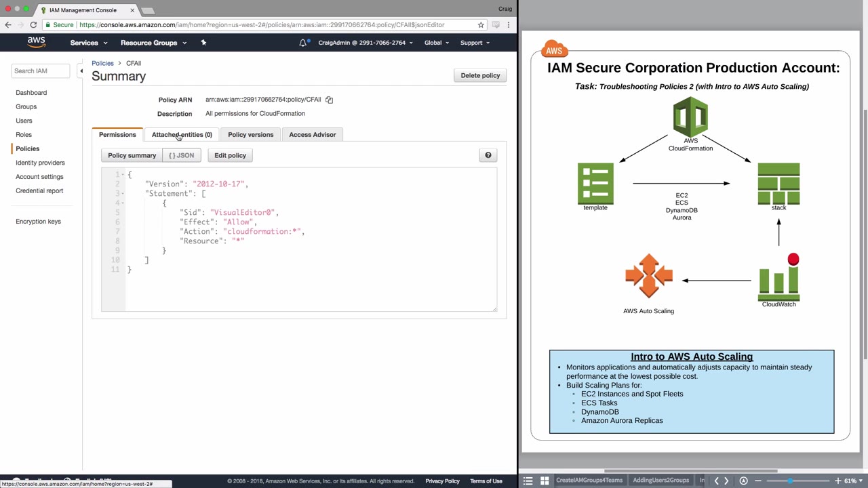
Task: Zoom in the slide with plus
Action: coord(837,481)
